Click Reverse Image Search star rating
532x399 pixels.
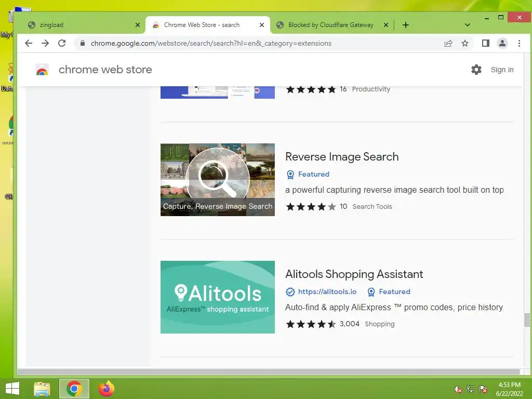(x=311, y=207)
